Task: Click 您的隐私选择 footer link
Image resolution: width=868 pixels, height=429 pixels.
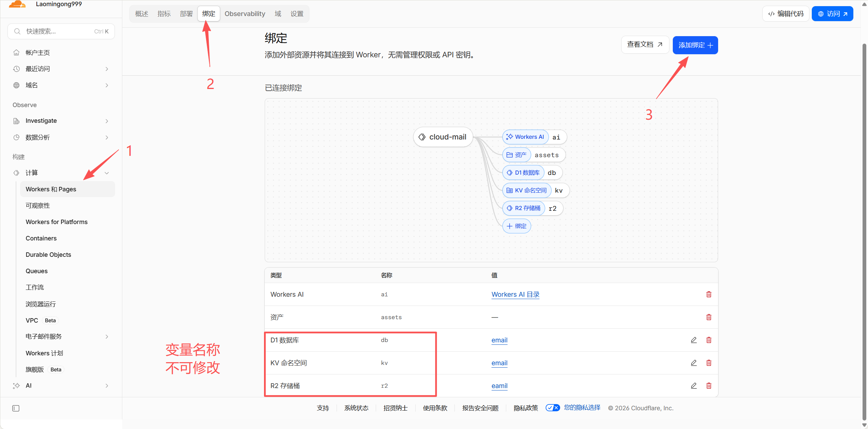Action: 582,408
